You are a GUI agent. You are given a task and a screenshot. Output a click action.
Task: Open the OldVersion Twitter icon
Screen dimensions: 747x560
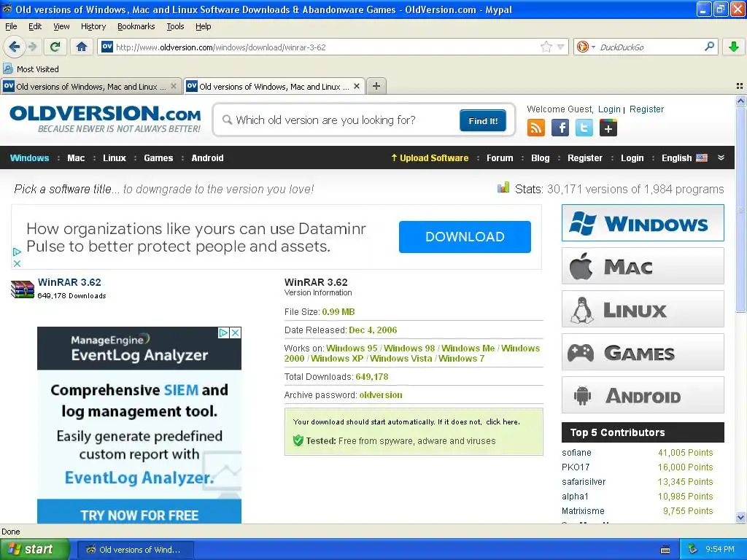pos(584,128)
